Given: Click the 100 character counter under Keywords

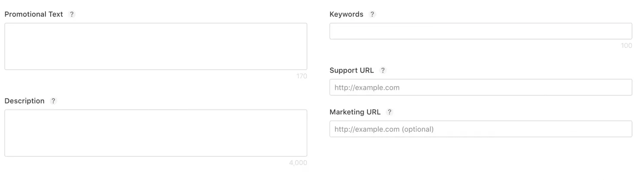Looking at the screenshot, I should 626,46.
